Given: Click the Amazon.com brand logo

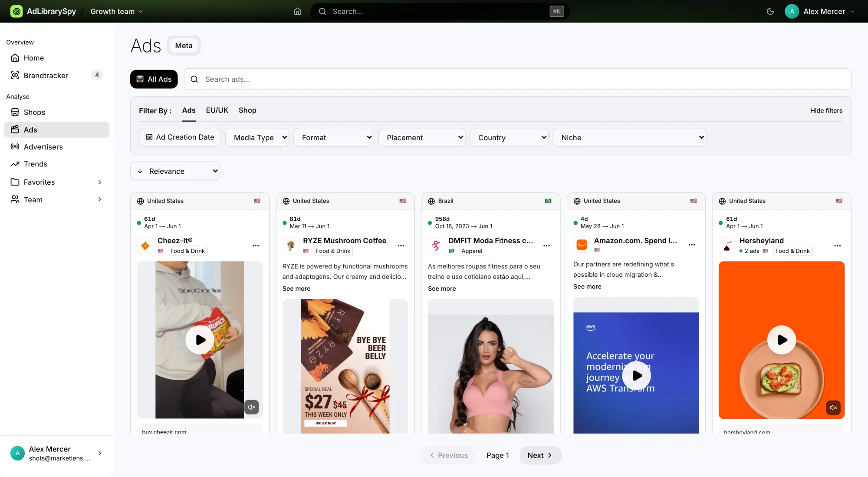Looking at the screenshot, I should [582, 245].
